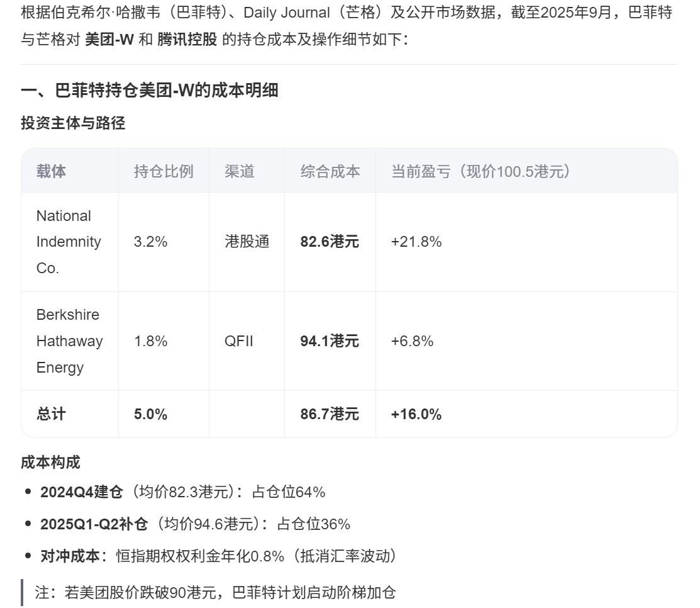
Task: Click the QFII channel cell
Action: click(239, 341)
